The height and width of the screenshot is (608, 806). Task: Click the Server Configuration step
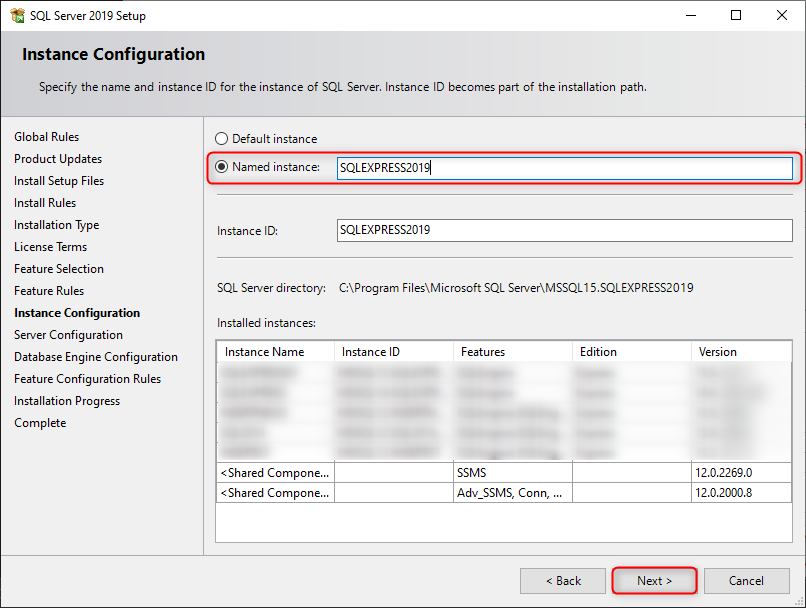click(x=68, y=335)
